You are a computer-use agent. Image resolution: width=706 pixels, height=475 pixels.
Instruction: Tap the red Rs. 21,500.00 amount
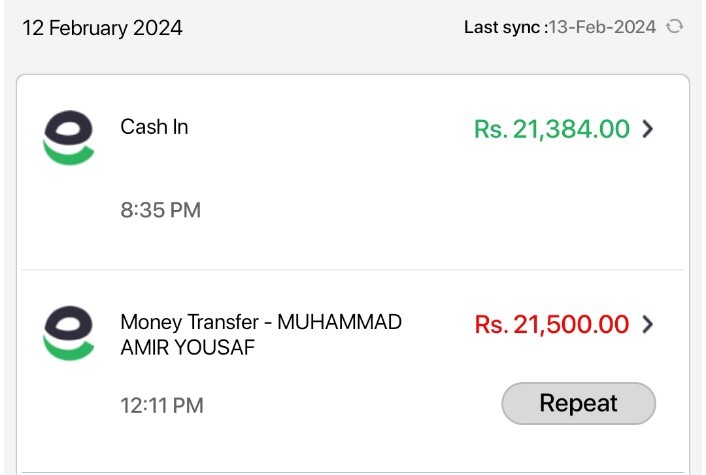coord(552,324)
